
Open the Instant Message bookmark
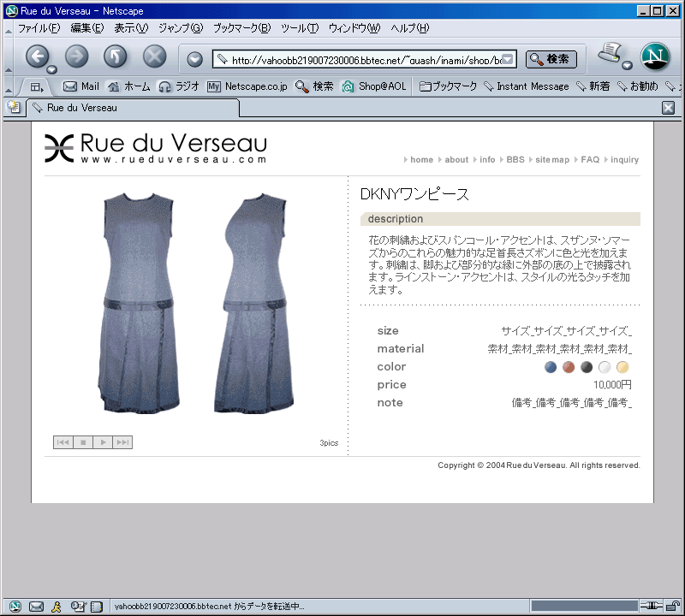tap(527, 86)
